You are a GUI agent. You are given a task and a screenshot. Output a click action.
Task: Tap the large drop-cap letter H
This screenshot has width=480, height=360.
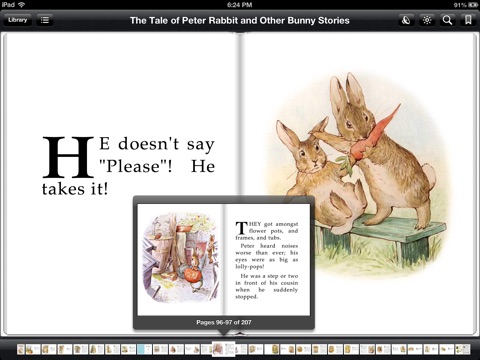coord(68,157)
